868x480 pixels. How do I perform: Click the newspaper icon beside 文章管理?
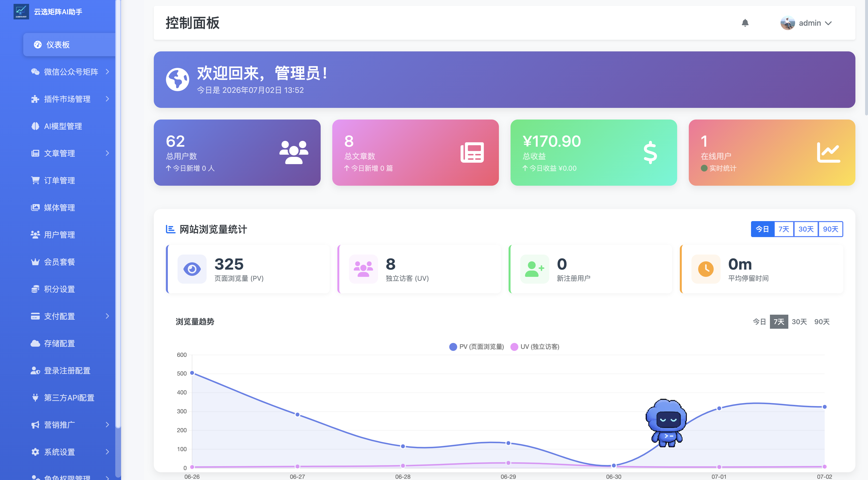tap(35, 153)
